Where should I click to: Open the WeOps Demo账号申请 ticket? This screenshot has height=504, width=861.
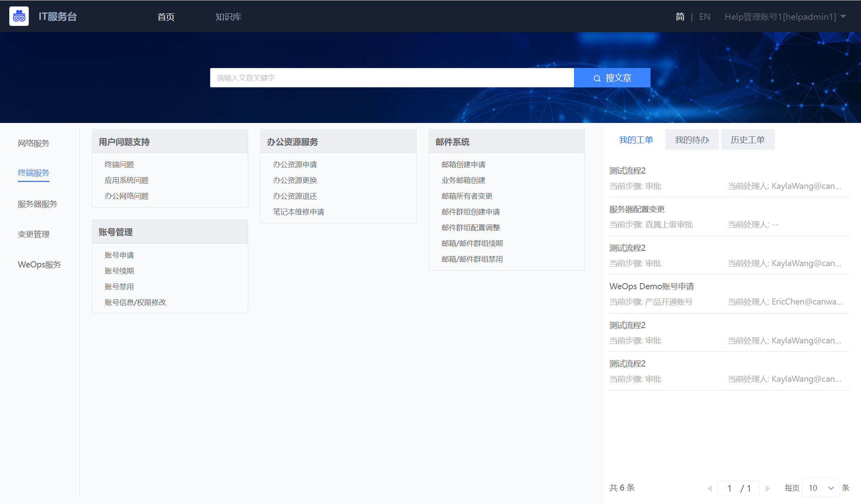[x=651, y=286]
